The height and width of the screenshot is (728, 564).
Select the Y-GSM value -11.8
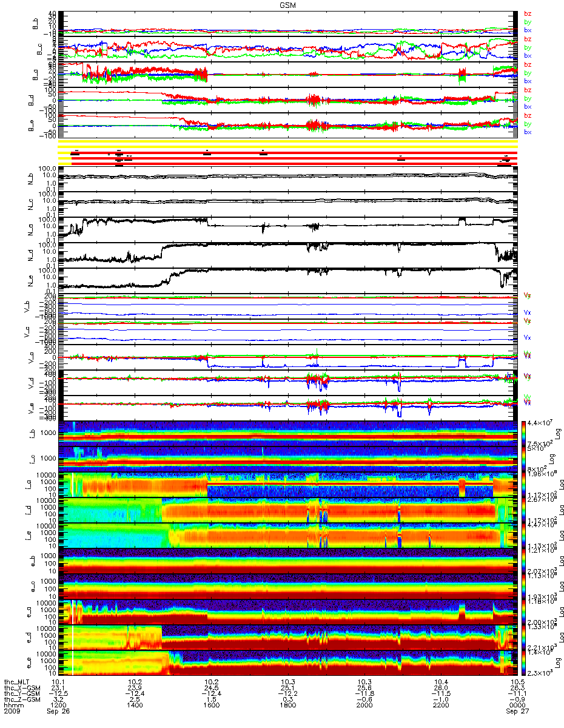[364, 694]
